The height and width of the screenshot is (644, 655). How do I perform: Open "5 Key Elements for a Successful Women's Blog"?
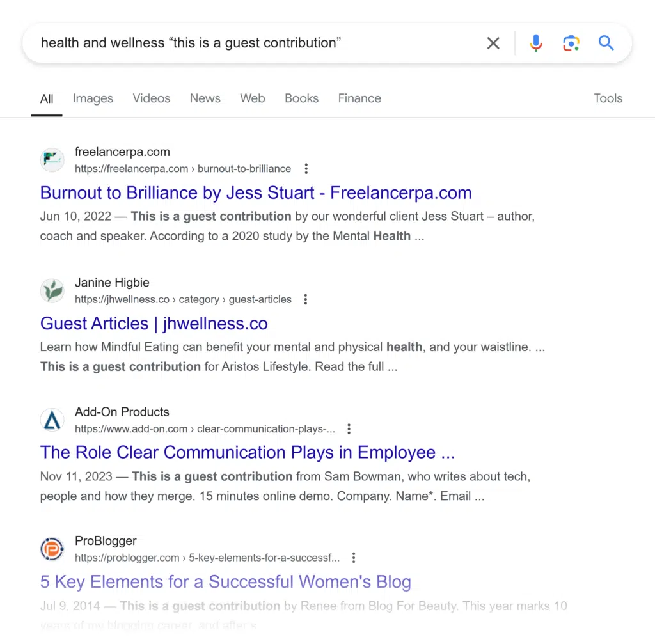(225, 582)
